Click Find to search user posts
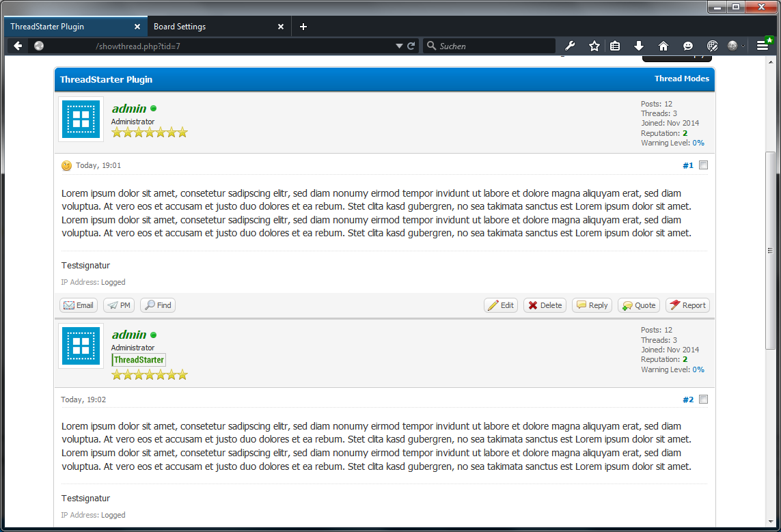 click(158, 305)
